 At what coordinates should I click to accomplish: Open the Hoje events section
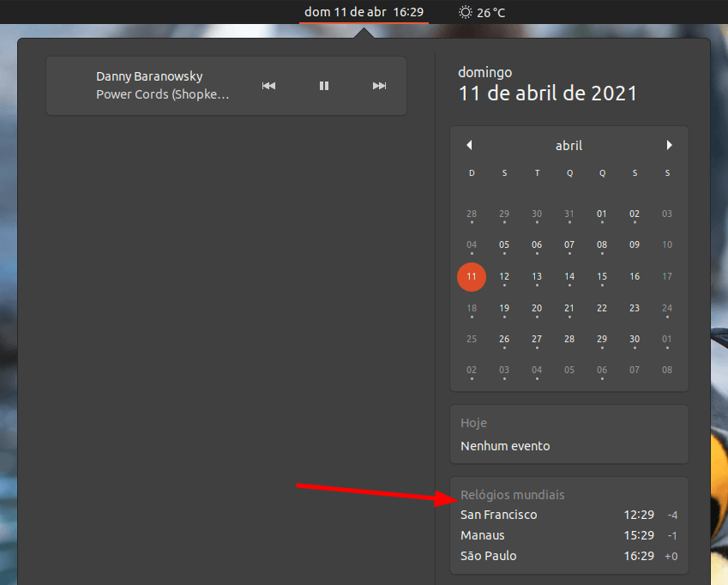(569, 434)
